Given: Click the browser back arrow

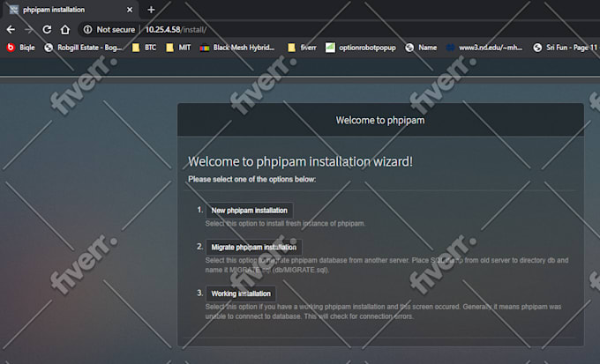Looking at the screenshot, I should tap(11, 29).
